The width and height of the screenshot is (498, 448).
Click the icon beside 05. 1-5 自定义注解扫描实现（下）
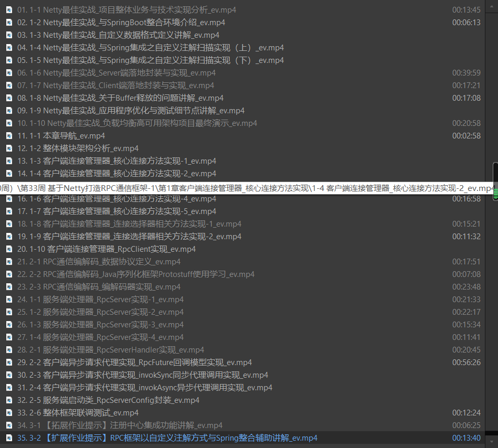coord(9,60)
